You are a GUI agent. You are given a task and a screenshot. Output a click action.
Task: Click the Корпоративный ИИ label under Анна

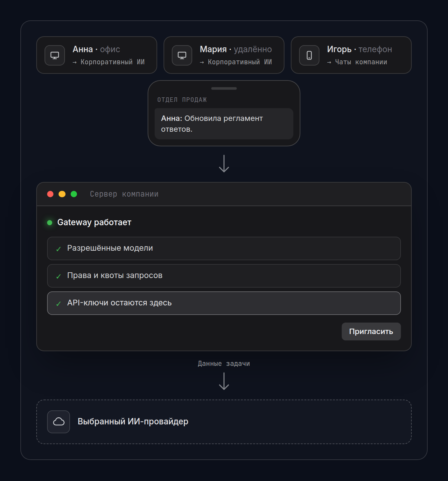coord(113,62)
